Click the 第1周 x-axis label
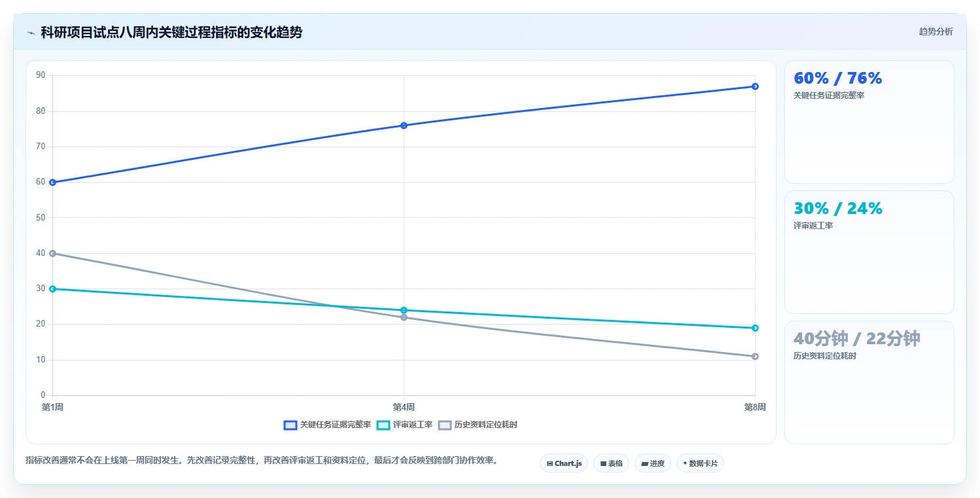The image size is (980, 498). 52,407
